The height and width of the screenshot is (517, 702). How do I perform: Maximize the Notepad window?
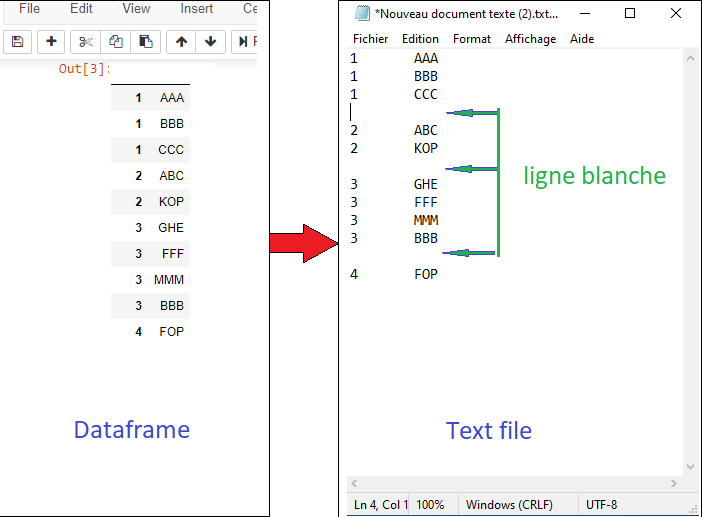pyautogui.click(x=629, y=14)
